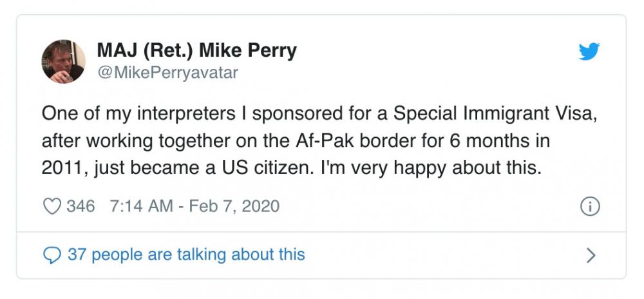Open the info icon for Twitter Ads details

pyautogui.click(x=590, y=207)
